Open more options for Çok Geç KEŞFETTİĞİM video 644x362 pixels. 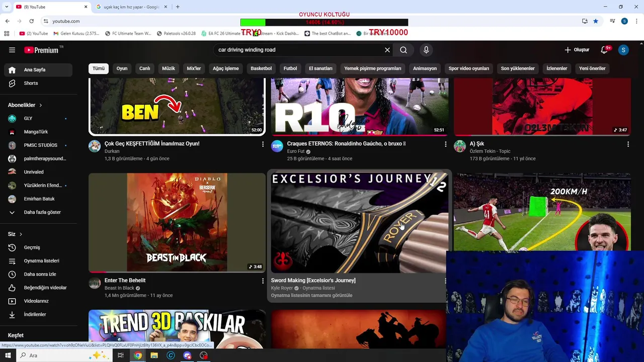(263, 144)
